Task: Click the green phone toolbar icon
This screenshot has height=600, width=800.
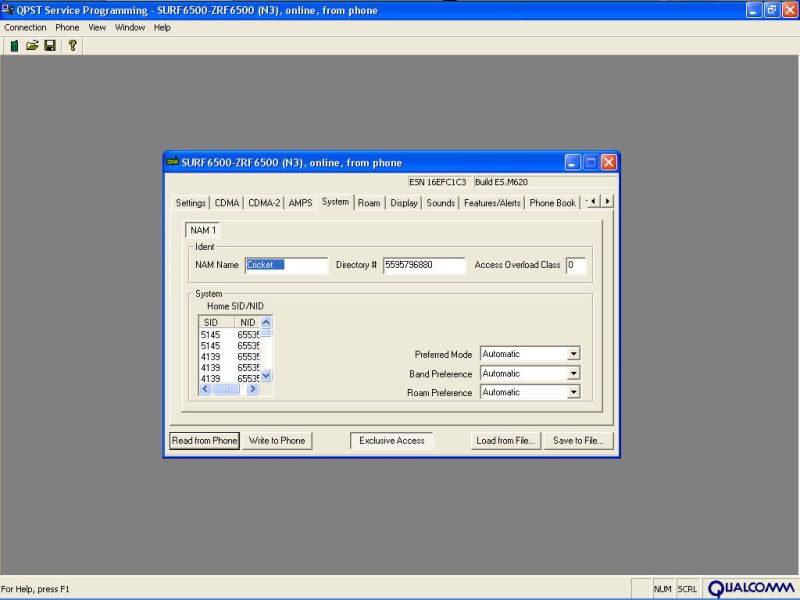Action: pyautogui.click(x=14, y=46)
